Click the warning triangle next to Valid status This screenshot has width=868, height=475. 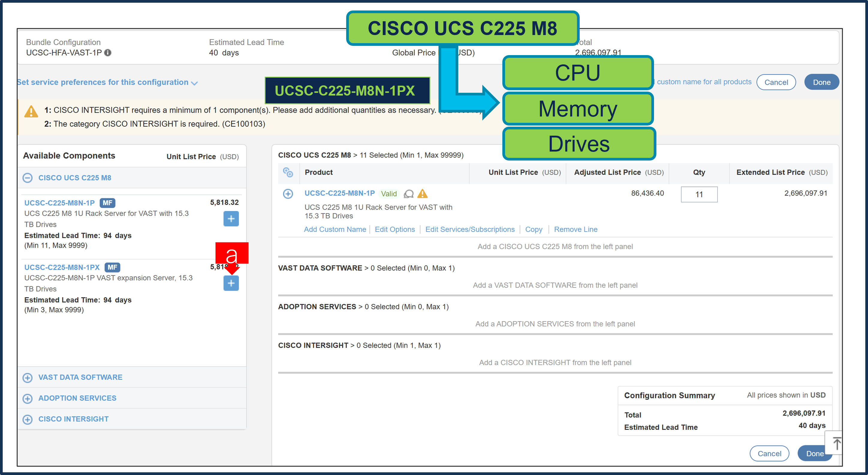click(423, 194)
